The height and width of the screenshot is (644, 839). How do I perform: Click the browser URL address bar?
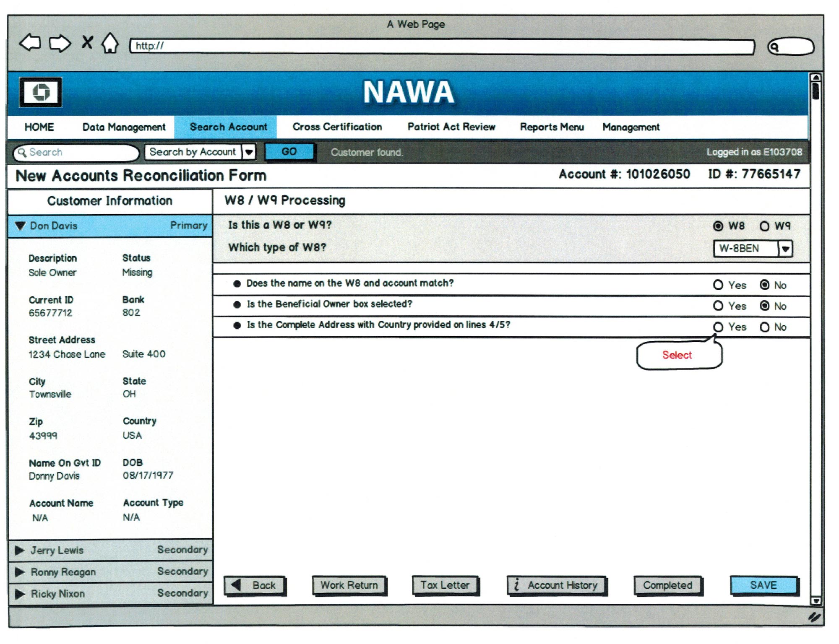(442, 46)
